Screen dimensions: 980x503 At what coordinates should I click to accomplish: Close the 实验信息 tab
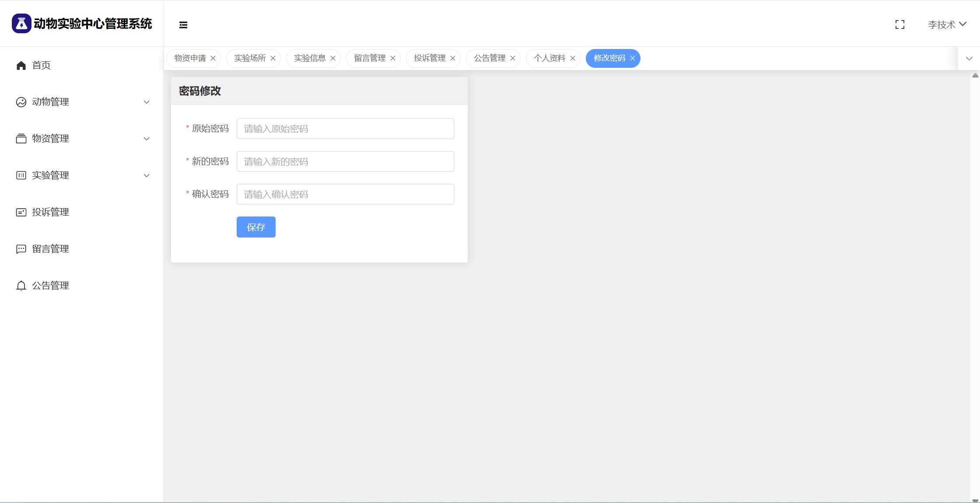click(x=333, y=58)
